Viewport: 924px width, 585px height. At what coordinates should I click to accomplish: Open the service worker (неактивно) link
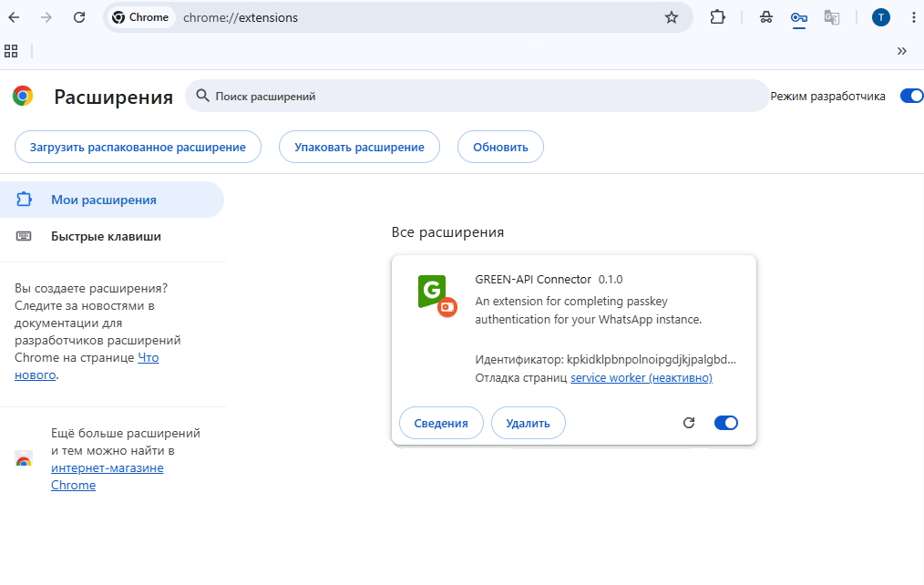pyautogui.click(x=642, y=377)
